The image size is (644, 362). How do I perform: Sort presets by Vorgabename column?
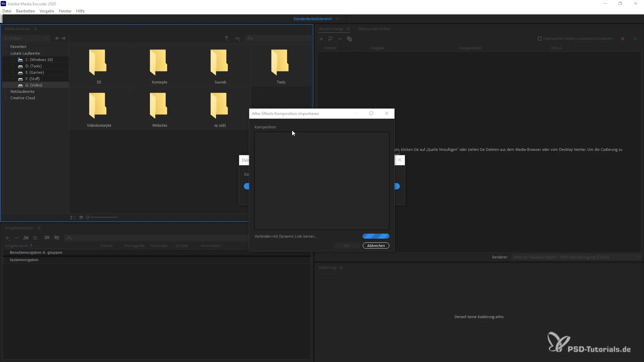(18, 246)
